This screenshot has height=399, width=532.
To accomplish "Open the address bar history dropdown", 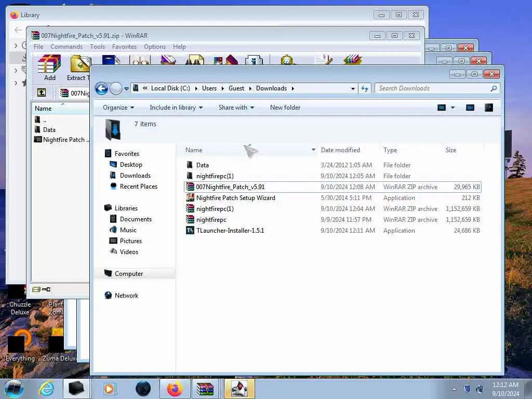I will [x=353, y=88].
